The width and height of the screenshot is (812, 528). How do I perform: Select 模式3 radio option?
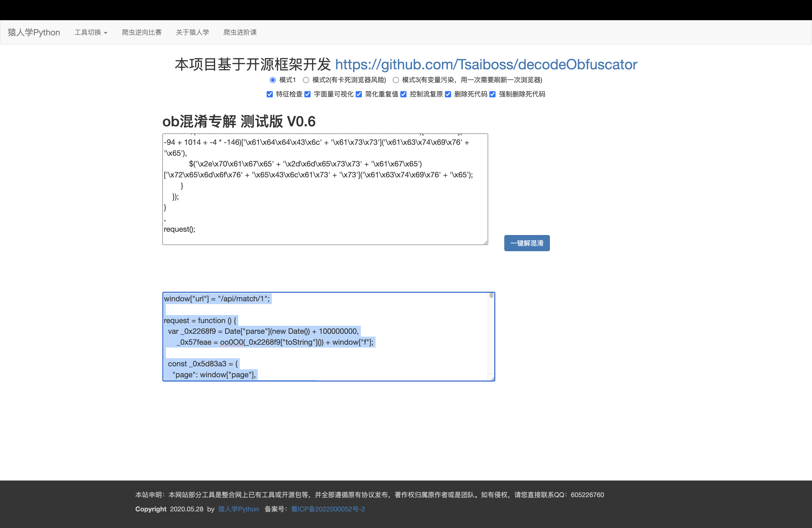click(x=395, y=80)
